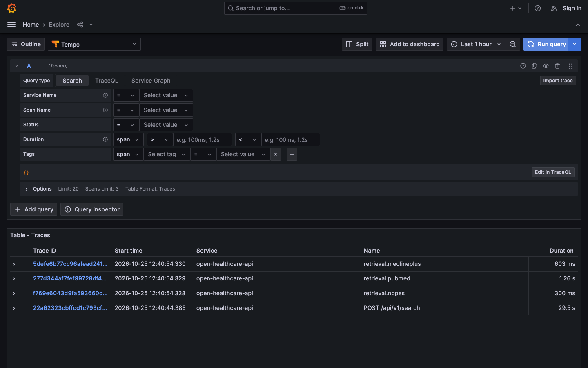Image resolution: width=588 pixels, height=368 pixels.
Task: Click the Split button
Action: (x=357, y=44)
